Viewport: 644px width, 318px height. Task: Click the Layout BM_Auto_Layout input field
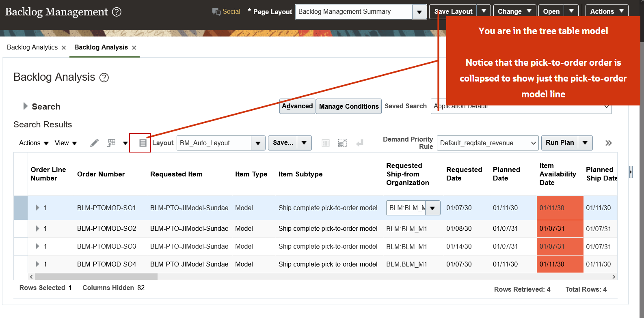(214, 143)
